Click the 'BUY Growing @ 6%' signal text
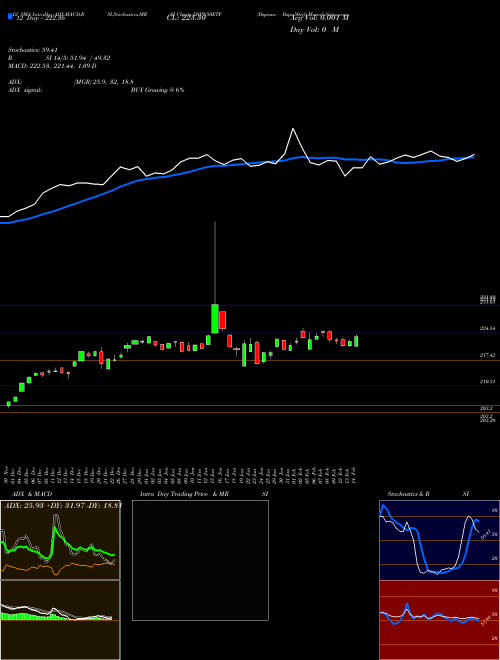This screenshot has width=500, height=660. 157,90
